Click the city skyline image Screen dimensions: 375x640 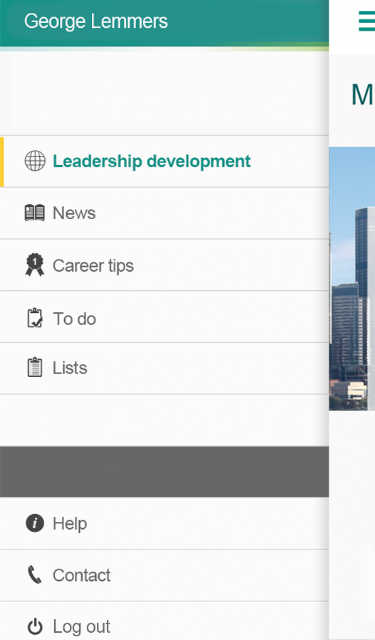point(352,278)
